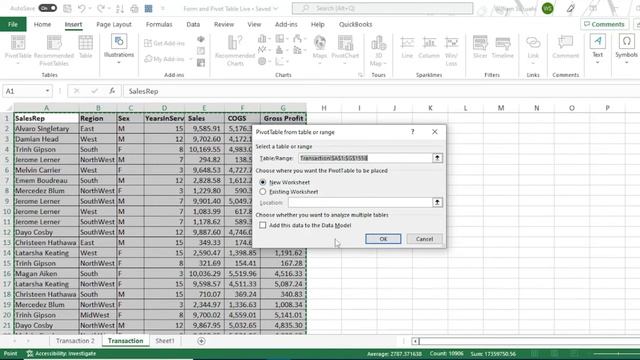Click Accessibility: Investigate in the status bar
The image size is (640, 360).
pos(62,353)
